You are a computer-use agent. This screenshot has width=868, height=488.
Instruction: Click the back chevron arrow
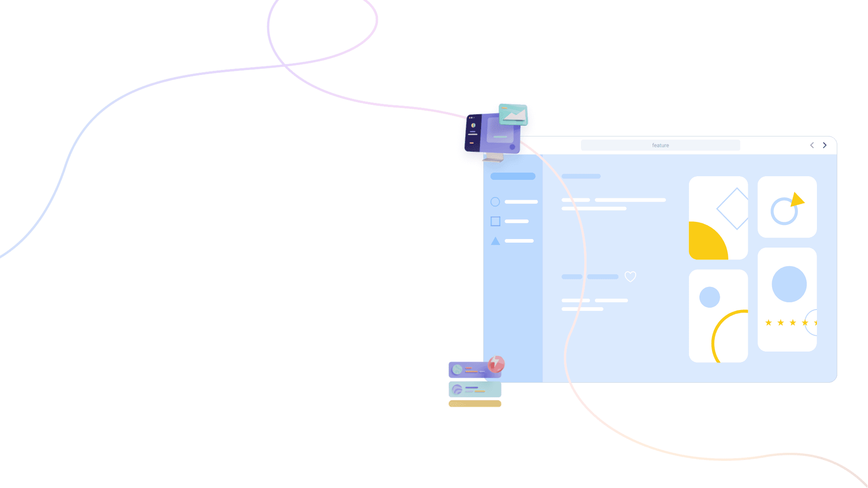812,145
